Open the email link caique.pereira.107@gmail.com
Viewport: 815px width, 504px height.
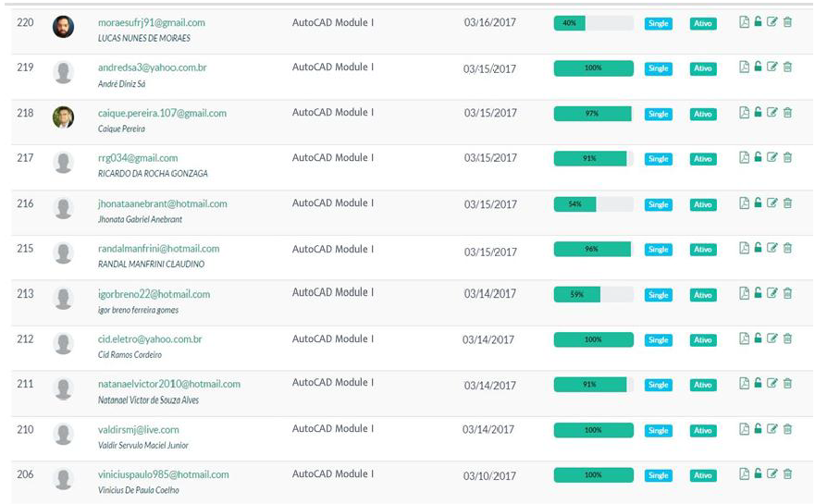[x=162, y=113]
